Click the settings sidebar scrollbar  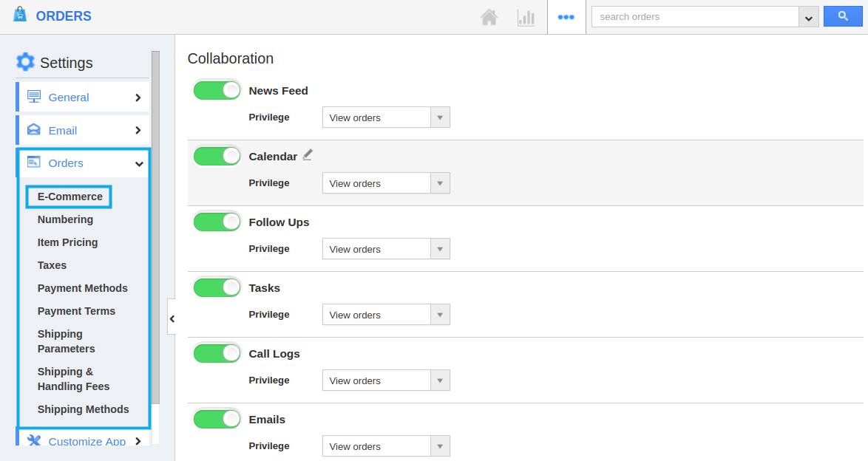(x=155, y=227)
